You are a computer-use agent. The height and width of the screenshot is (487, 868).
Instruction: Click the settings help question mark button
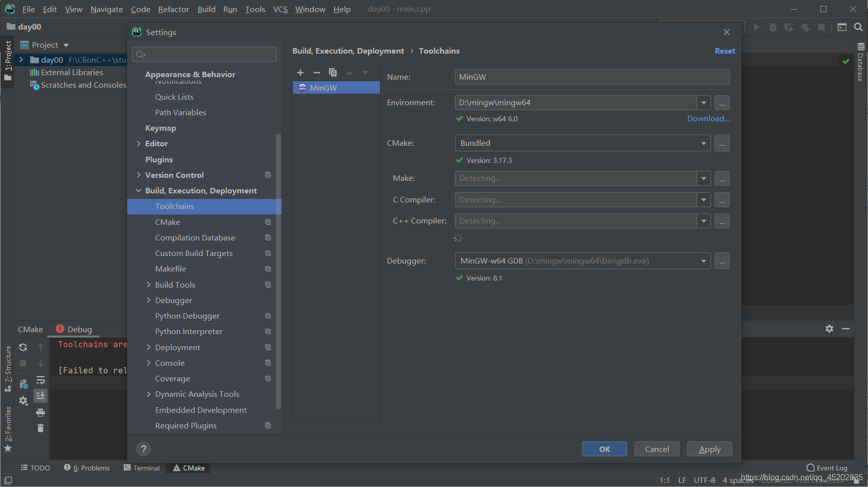coord(143,449)
